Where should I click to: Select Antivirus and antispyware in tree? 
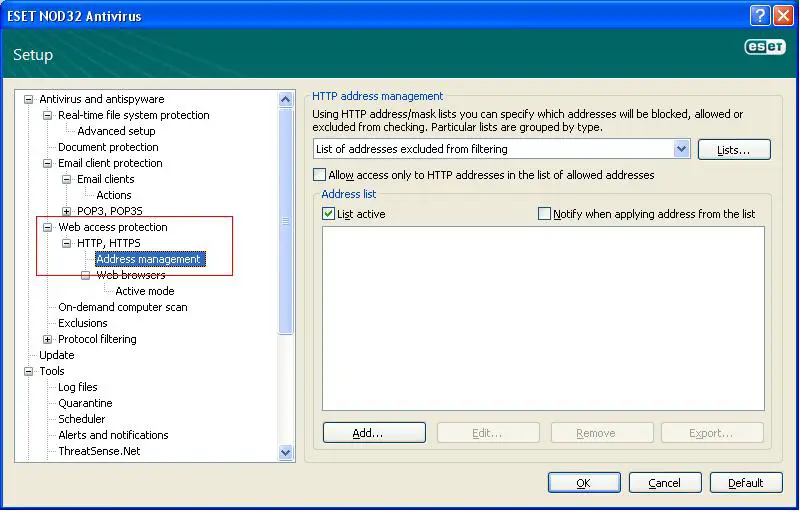[102, 100]
